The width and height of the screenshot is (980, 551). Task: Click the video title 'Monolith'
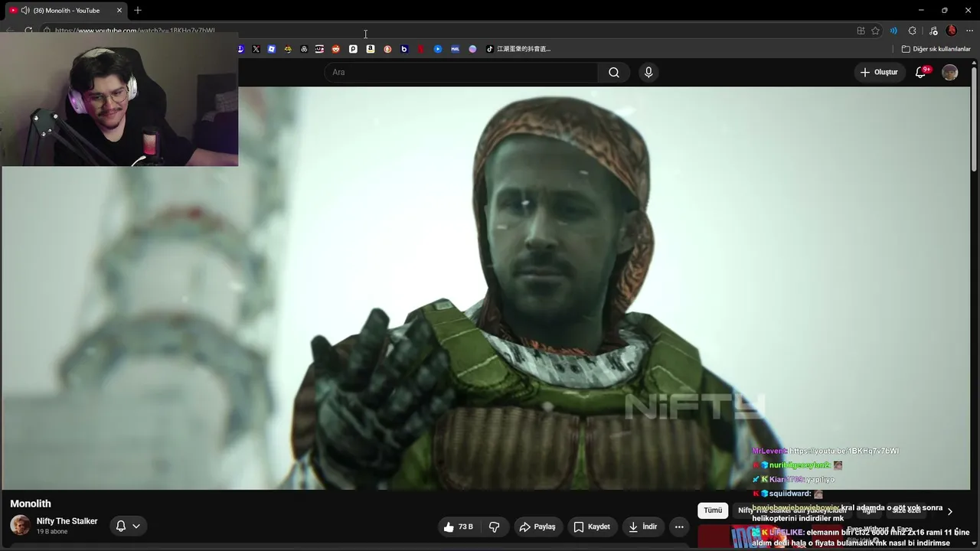pyautogui.click(x=31, y=504)
